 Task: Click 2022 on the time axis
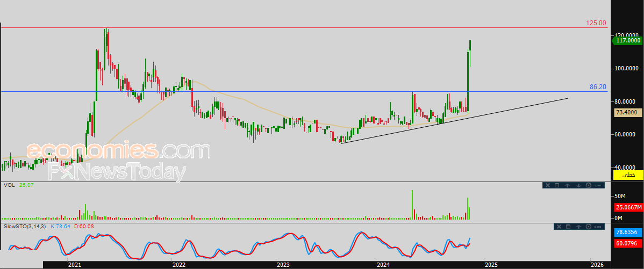click(x=179, y=265)
